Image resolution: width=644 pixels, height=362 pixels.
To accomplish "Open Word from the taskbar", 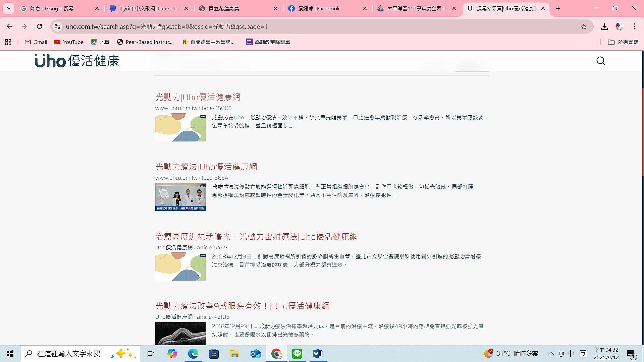I will click(317, 354).
